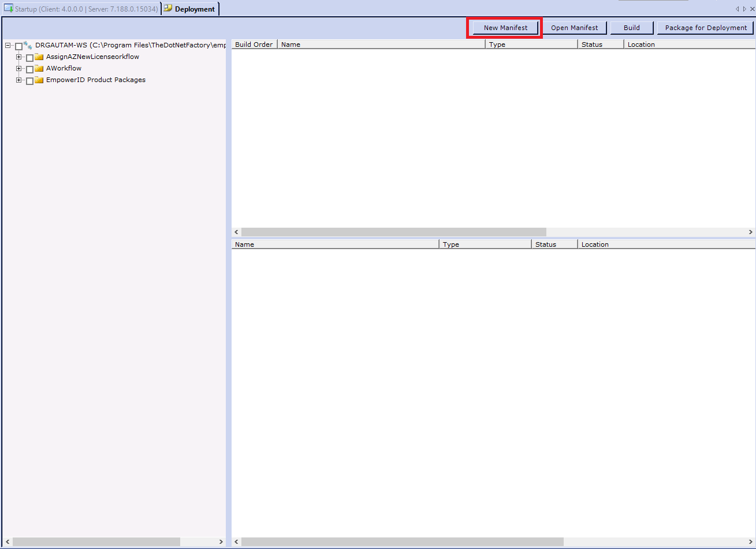Select the Deployment tab

point(190,9)
